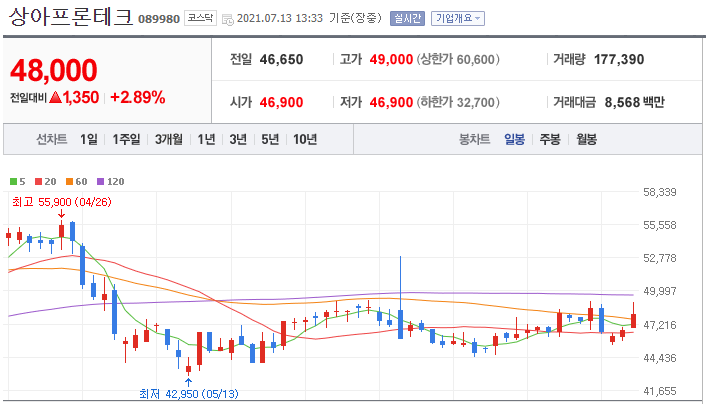Click the red up-triangle change indicator
Image resolution: width=706 pixels, height=404 pixels.
click(x=55, y=97)
